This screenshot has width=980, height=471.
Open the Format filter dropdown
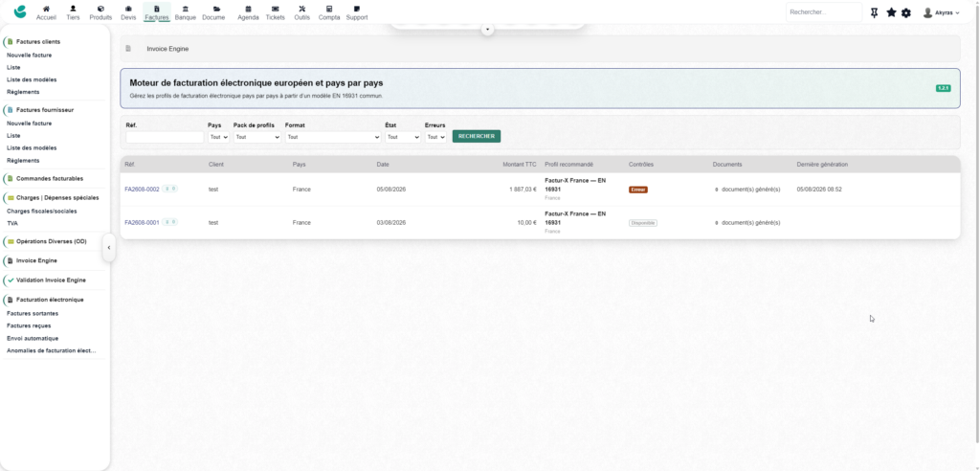[x=333, y=137]
